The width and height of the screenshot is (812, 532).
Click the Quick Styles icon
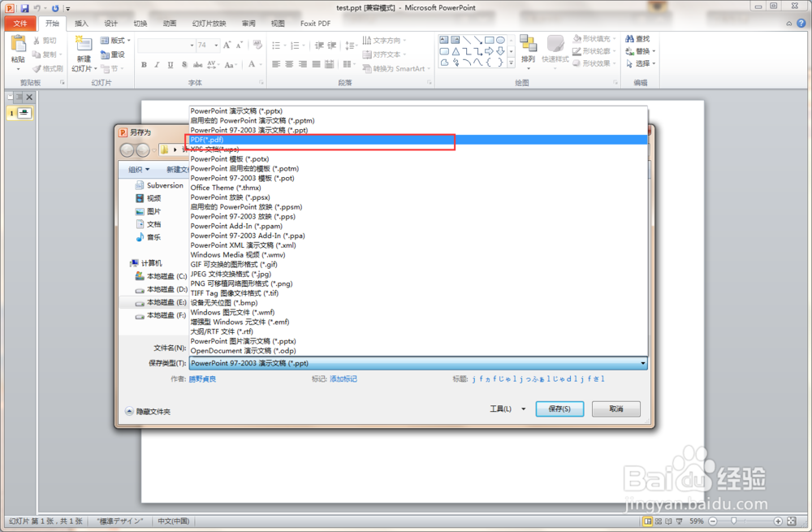[555, 44]
